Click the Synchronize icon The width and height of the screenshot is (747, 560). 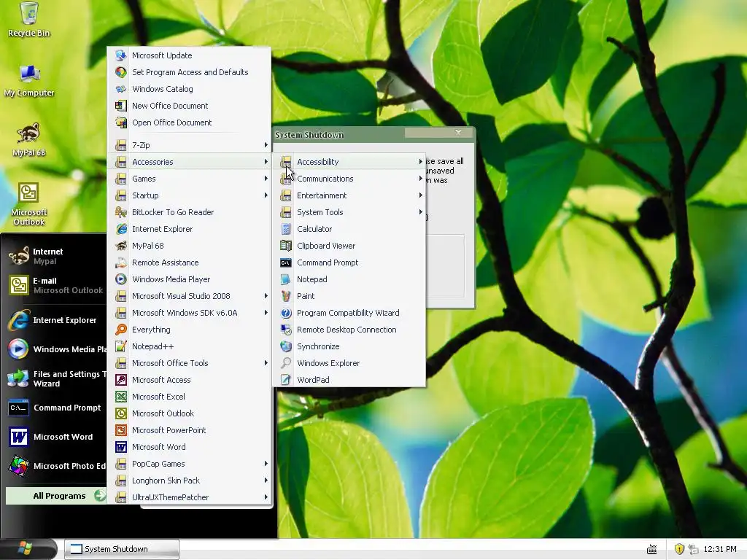coord(286,346)
